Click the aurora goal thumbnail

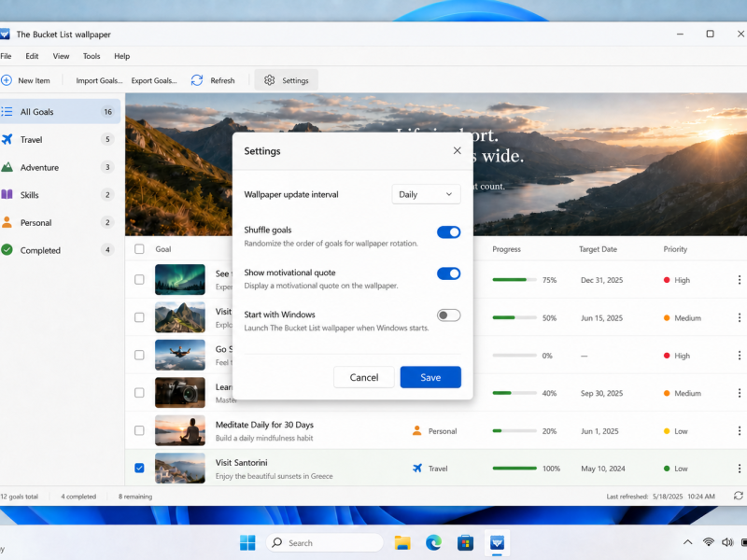coord(180,279)
